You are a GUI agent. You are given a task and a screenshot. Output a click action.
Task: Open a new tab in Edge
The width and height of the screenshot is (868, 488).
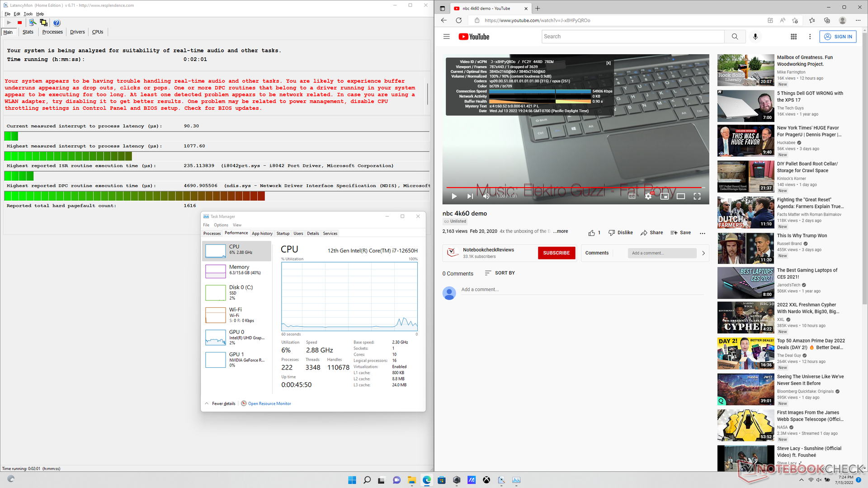click(x=538, y=8)
